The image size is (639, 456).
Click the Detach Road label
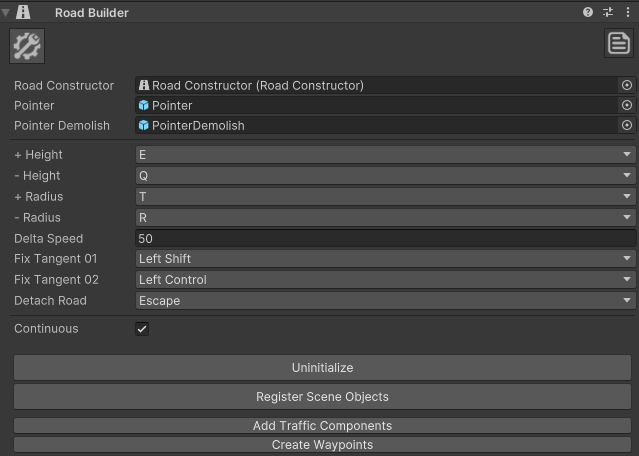click(51, 300)
